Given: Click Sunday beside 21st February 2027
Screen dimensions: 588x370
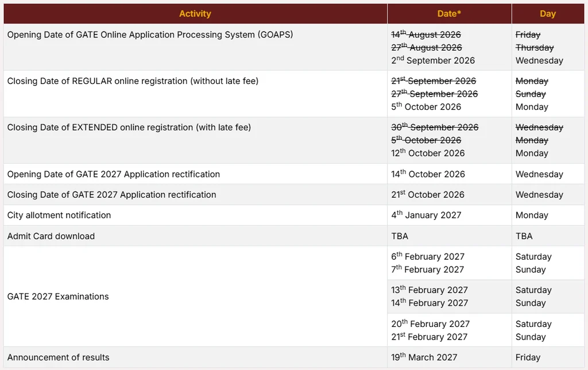Looking at the screenshot, I should [x=531, y=337].
